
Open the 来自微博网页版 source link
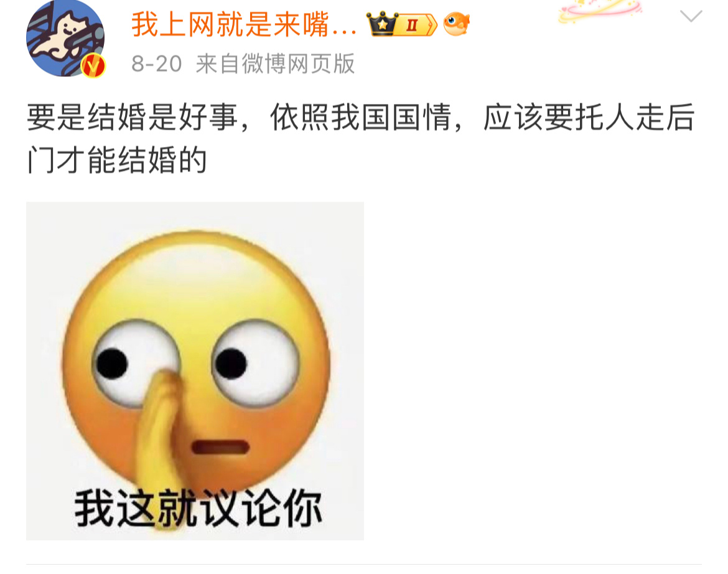(275, 64)
